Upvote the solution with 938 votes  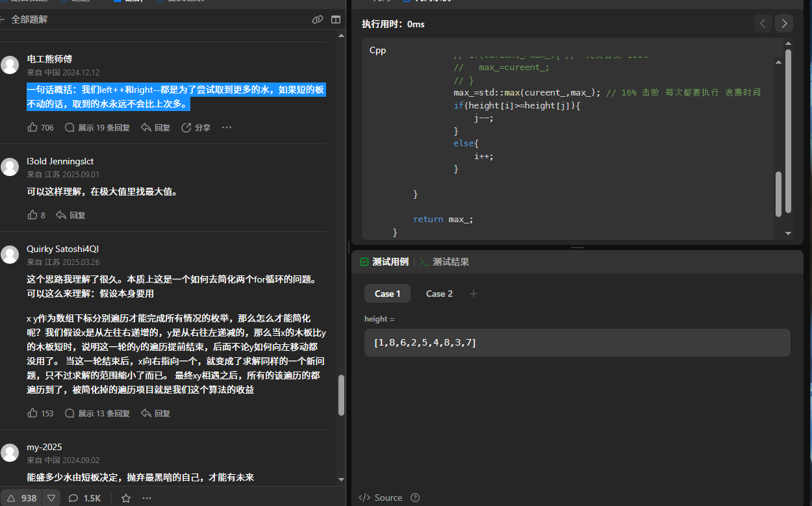(x=21, y=498)
